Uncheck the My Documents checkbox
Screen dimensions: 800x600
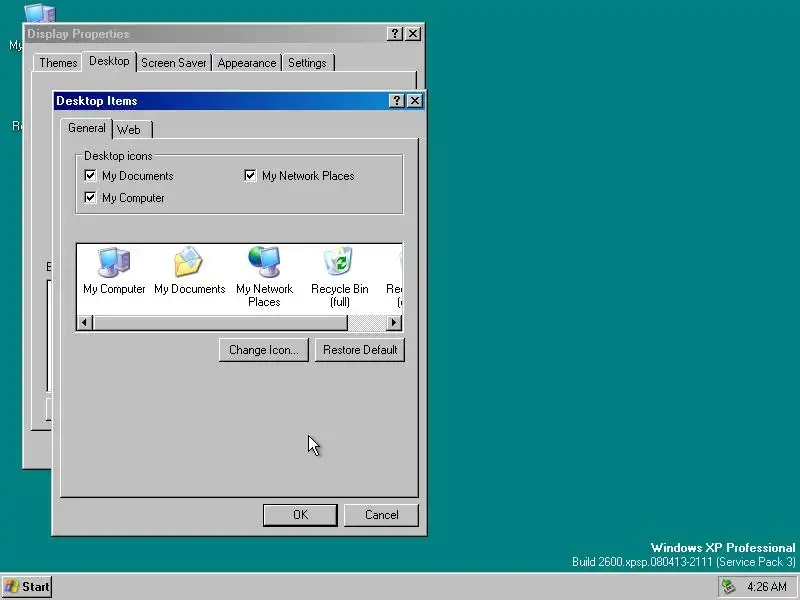pos(90,176)
